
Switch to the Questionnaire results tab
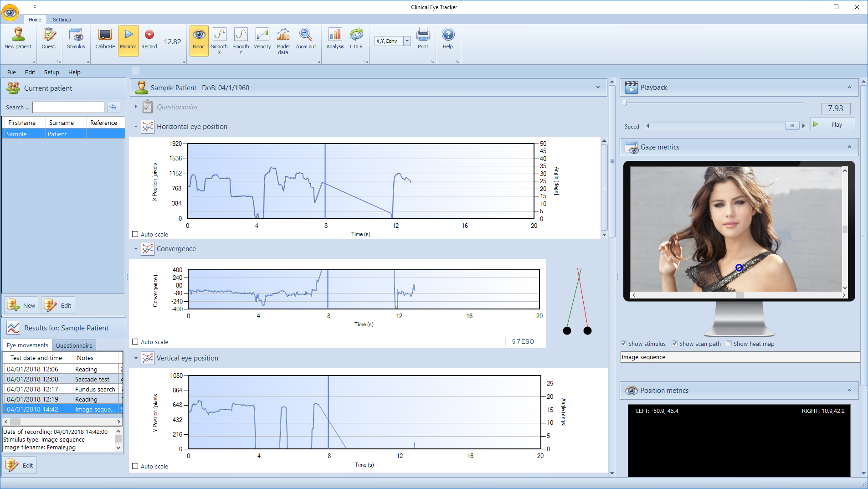coord(74,345)
